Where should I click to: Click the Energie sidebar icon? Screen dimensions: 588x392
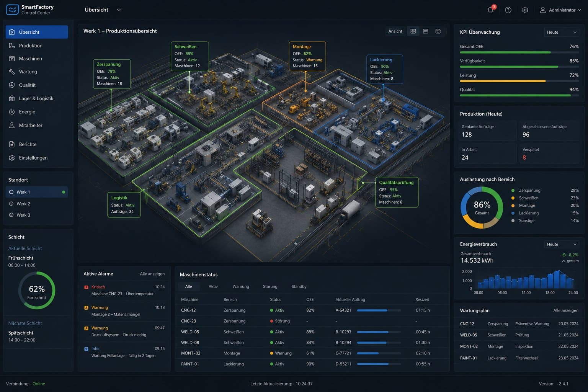tap(12, 112)
